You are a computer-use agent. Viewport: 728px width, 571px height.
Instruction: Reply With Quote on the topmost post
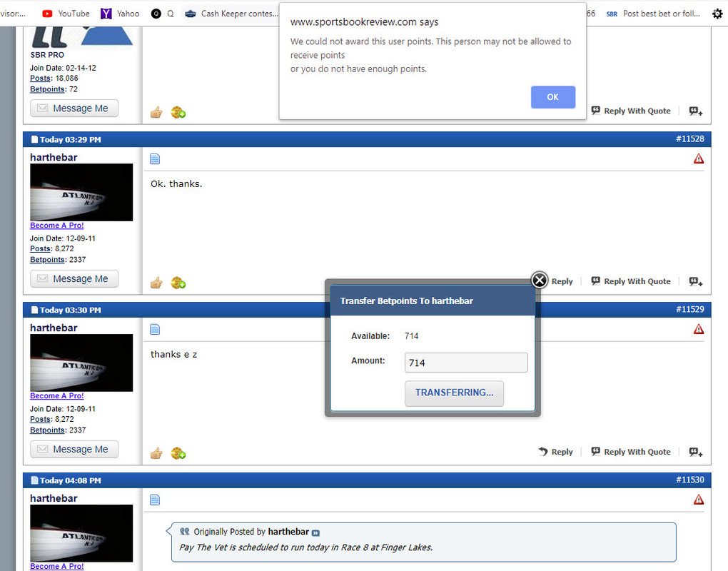pos(631,111)
